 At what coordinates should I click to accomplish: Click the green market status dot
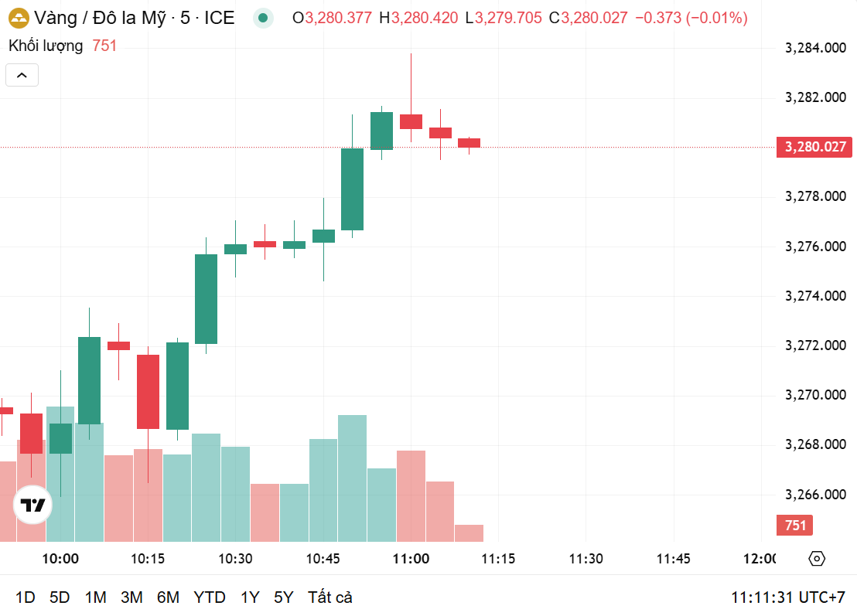pos(264,18)
